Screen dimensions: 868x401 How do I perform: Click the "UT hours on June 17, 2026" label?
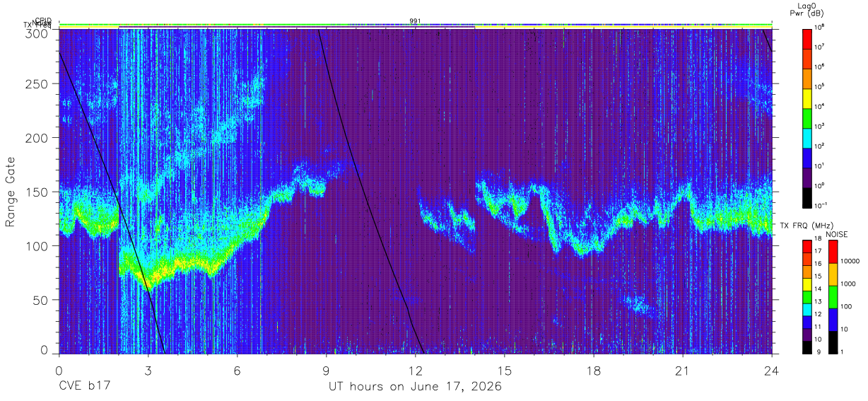pos(415,386)
